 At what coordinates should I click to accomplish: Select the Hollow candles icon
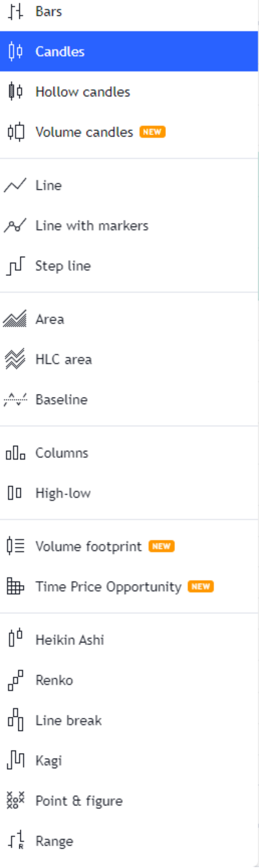[15, 92]
